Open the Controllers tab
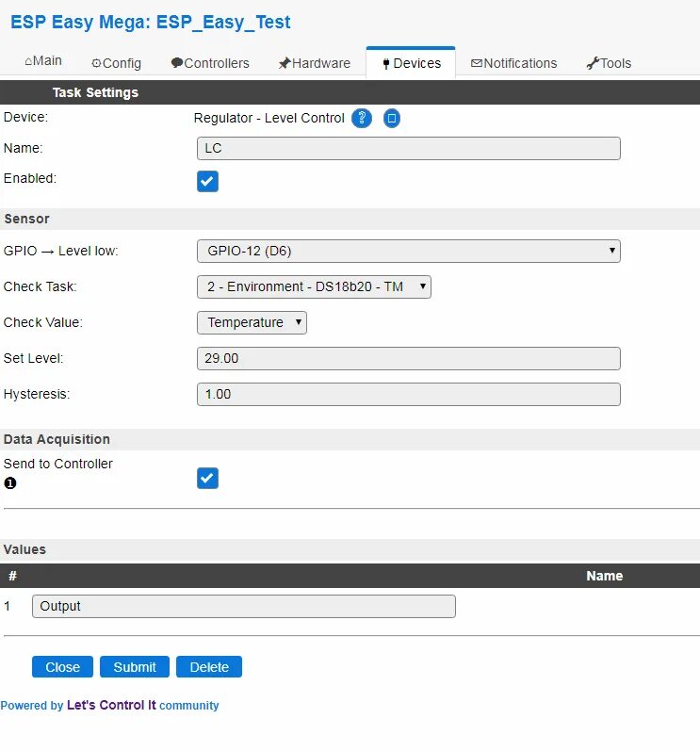Image resolution: width=700 pixels, height=751 pixels. point(210,63)
